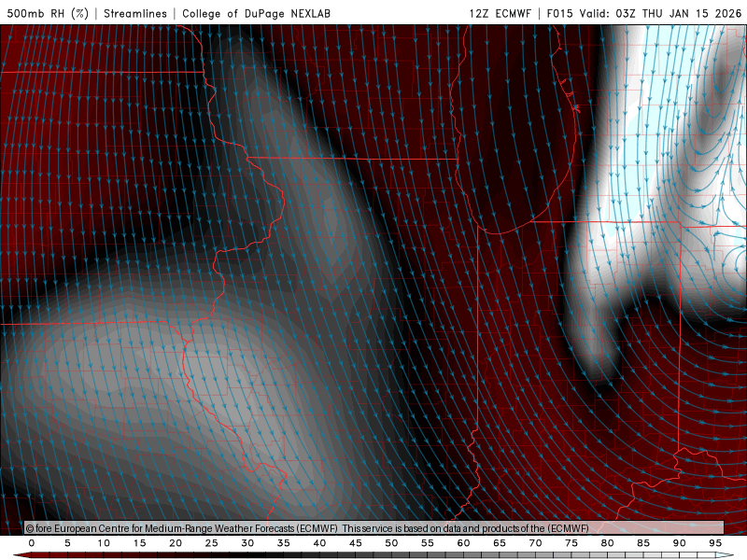Click the "70" value on the color scale
The height and width of the screenshot is (560, 747).
(535, 543)
